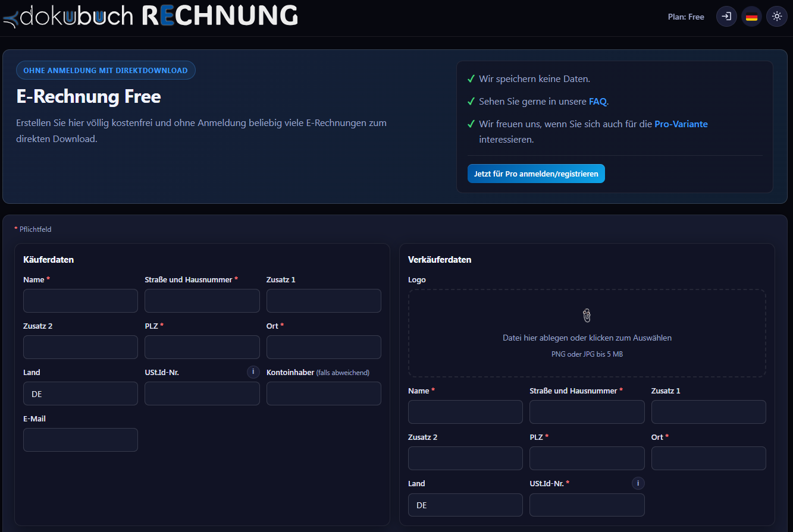The image size is (793, 532).
Task: Focus buyer Straße und Hausnummer field
Action: tap(202, 301)
